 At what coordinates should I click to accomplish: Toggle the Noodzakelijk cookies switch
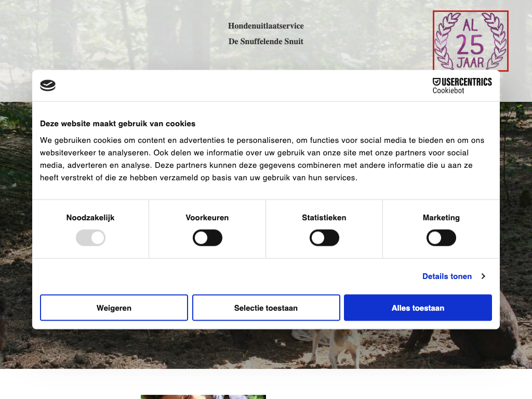90,238
